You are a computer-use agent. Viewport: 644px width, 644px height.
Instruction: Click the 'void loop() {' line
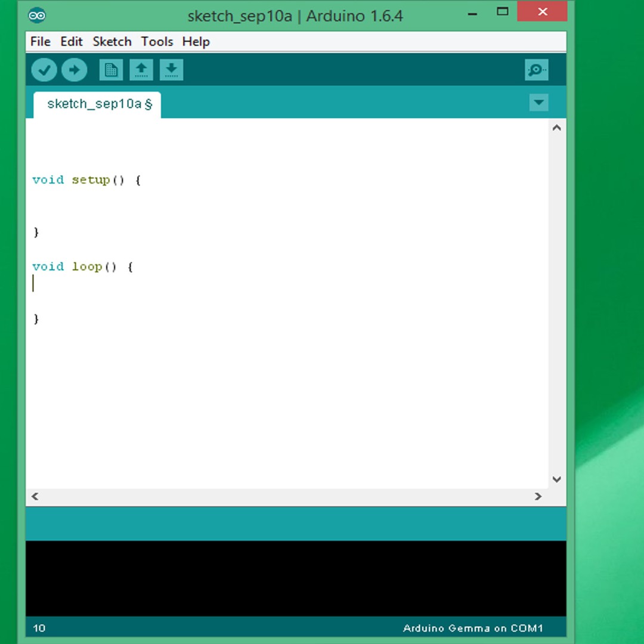click(82, 267)
